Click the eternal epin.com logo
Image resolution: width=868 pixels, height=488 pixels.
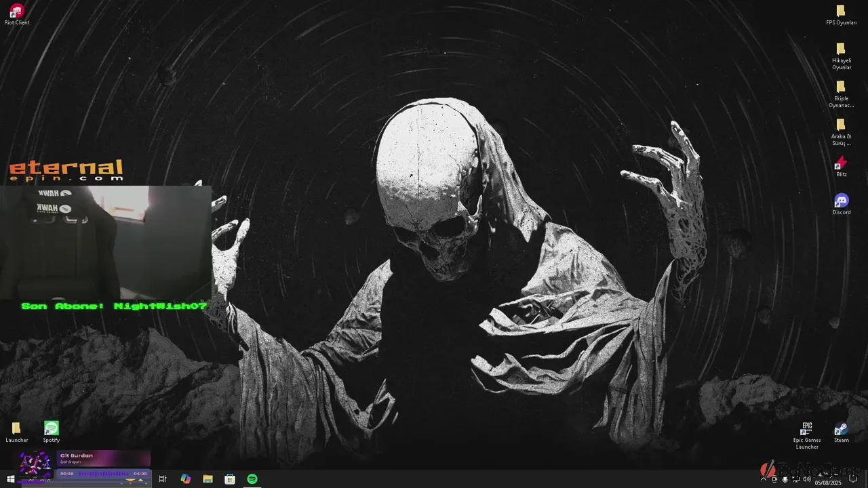[66, 170]
